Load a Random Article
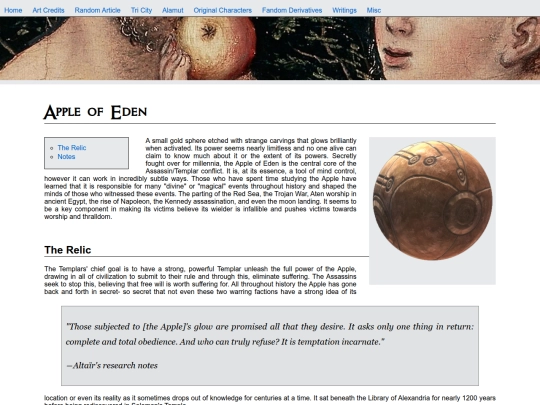Image resolution: width=540 pixels, height=405 pixels. pos(97,10)
